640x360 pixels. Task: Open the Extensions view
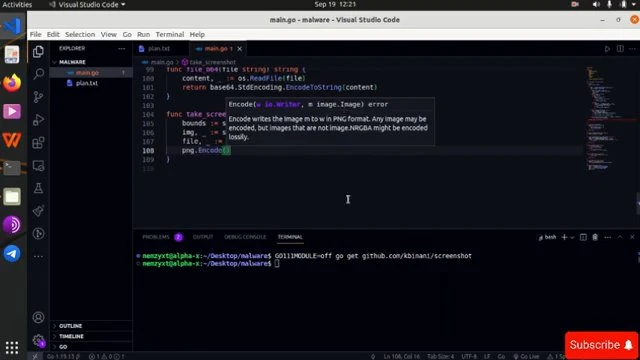38,142
